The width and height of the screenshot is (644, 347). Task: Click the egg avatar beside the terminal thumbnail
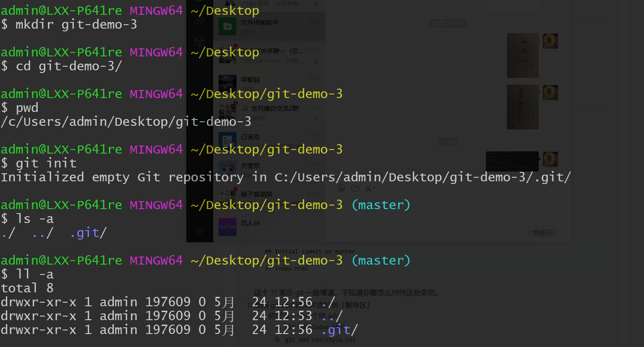(550, 159)
